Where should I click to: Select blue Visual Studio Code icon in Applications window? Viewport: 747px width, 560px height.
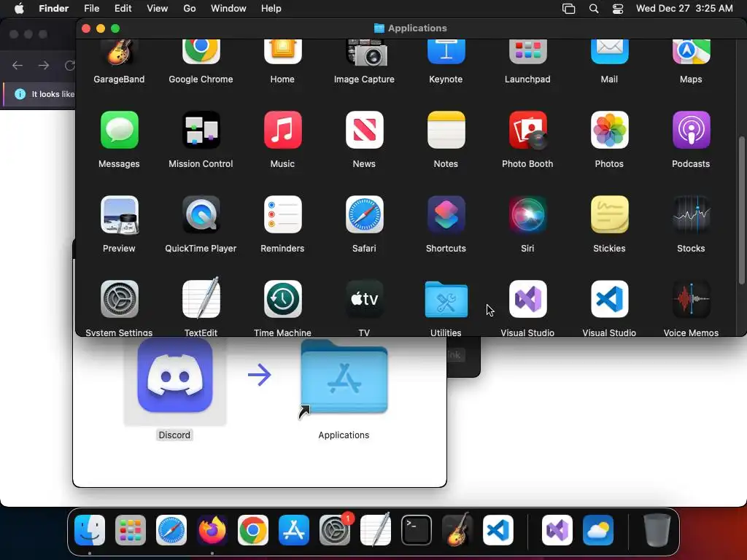[609, 299]
